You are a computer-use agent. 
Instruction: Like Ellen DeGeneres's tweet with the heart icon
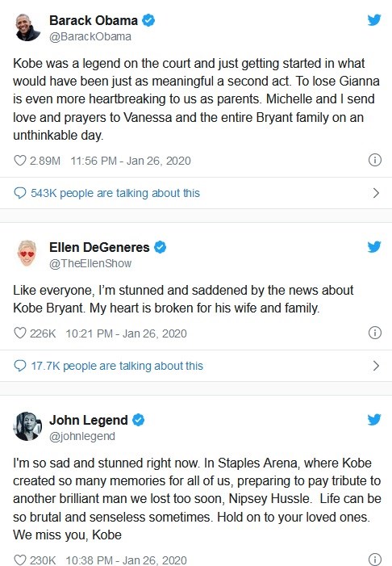(20, 333)
